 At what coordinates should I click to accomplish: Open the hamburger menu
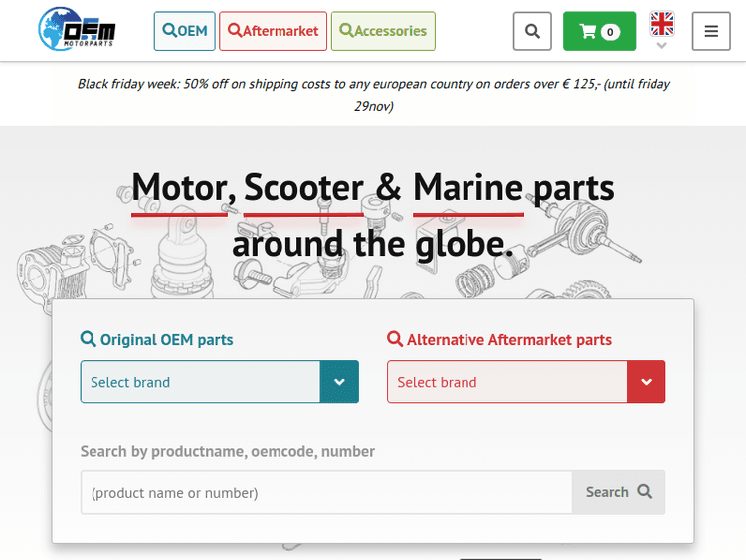click(x=711, y=31)
